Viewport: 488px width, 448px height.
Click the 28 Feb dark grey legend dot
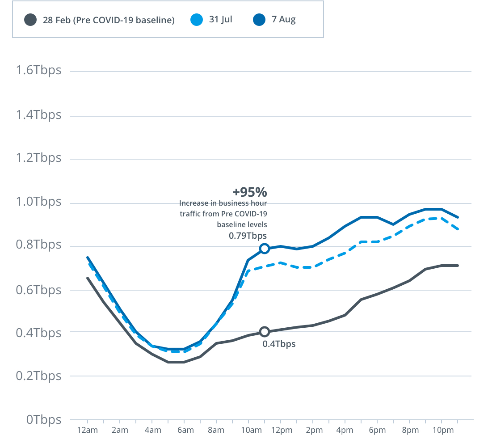click(x=30, y=20)
